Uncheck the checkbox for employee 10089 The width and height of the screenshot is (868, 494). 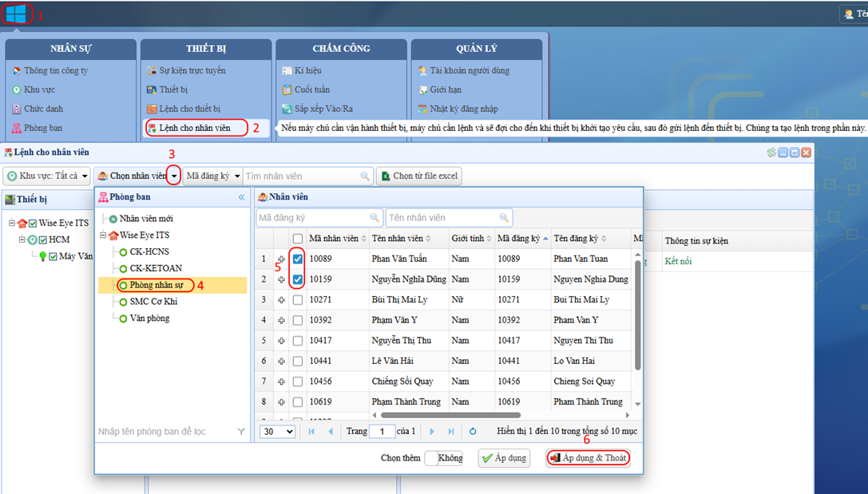coord(297,259)
